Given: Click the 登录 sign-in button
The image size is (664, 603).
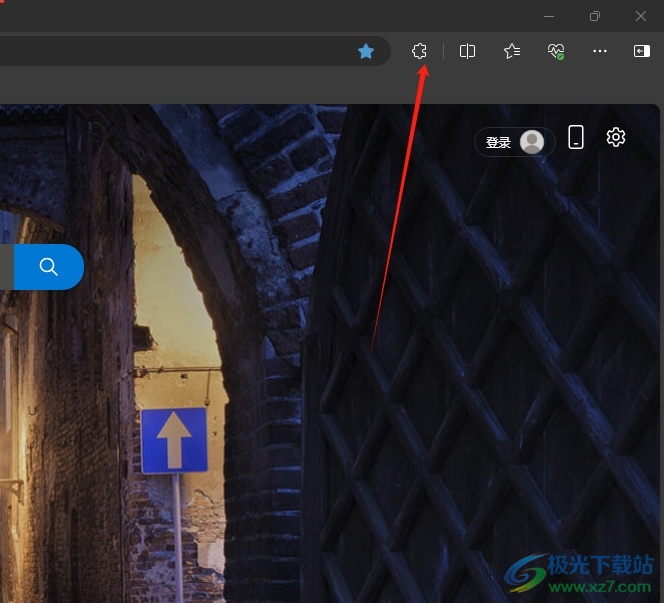Looking at the screenshot, I should tap(515, 142).
